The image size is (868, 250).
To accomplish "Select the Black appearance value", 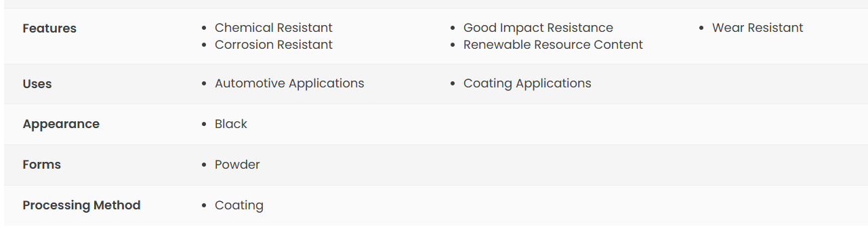I will (231, 124).
